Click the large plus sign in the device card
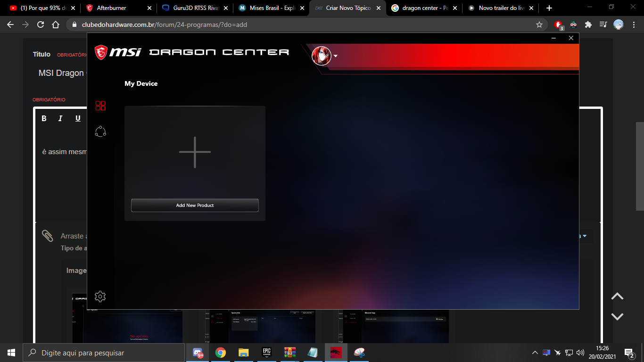The height and width of the screenshot is (362, 644). coord(195,152)
